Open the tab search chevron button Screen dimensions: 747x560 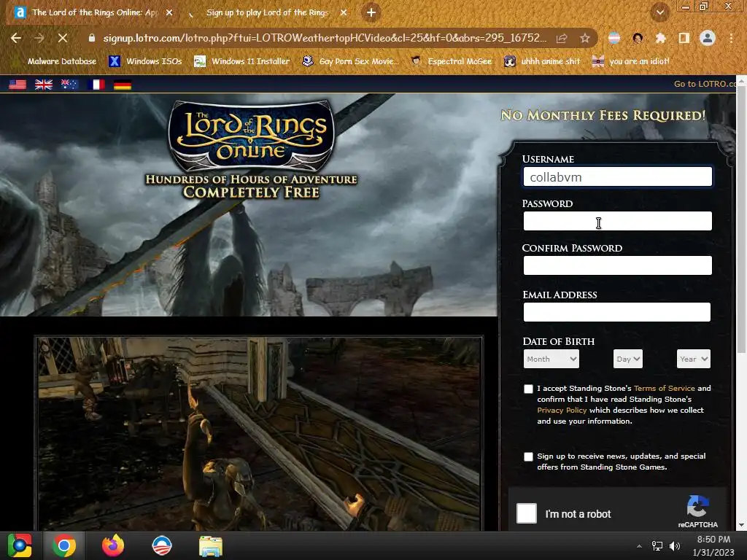tap(660, 12)
